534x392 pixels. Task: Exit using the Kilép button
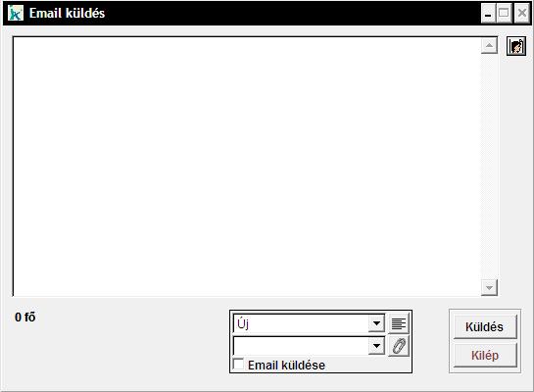[485, 355]
